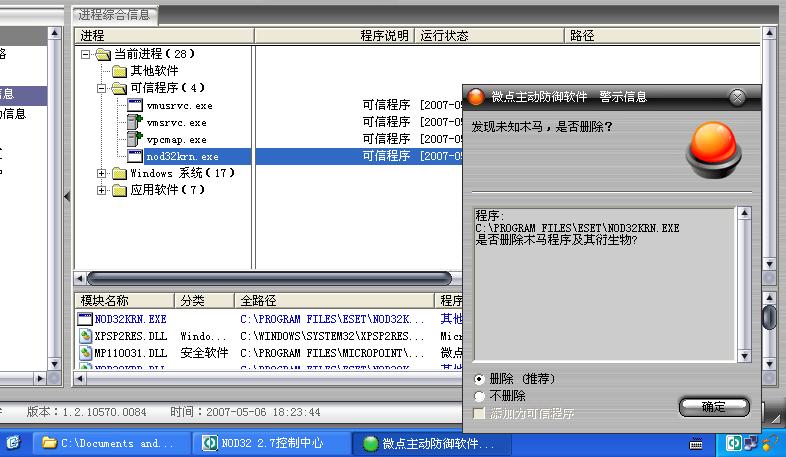Click the orange orb icon in alert title bar

(476, 97)
